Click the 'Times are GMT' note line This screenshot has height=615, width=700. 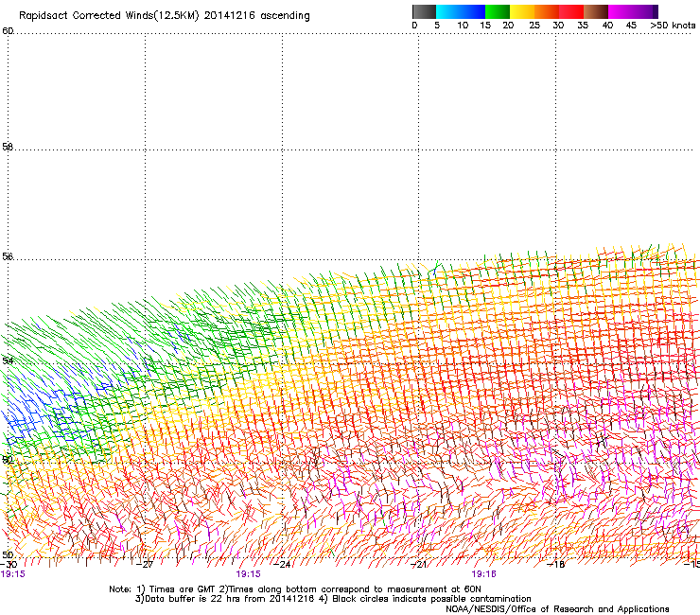tap(295, 589)
